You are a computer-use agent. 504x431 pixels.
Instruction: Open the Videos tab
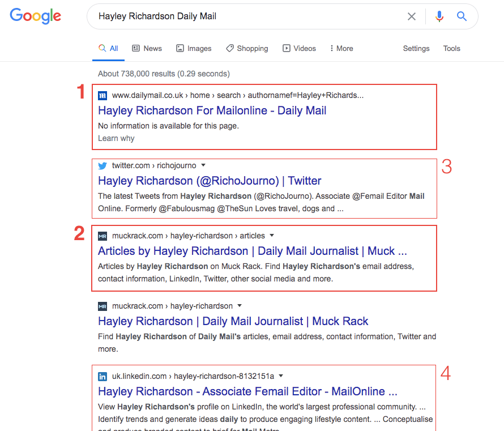299,49
